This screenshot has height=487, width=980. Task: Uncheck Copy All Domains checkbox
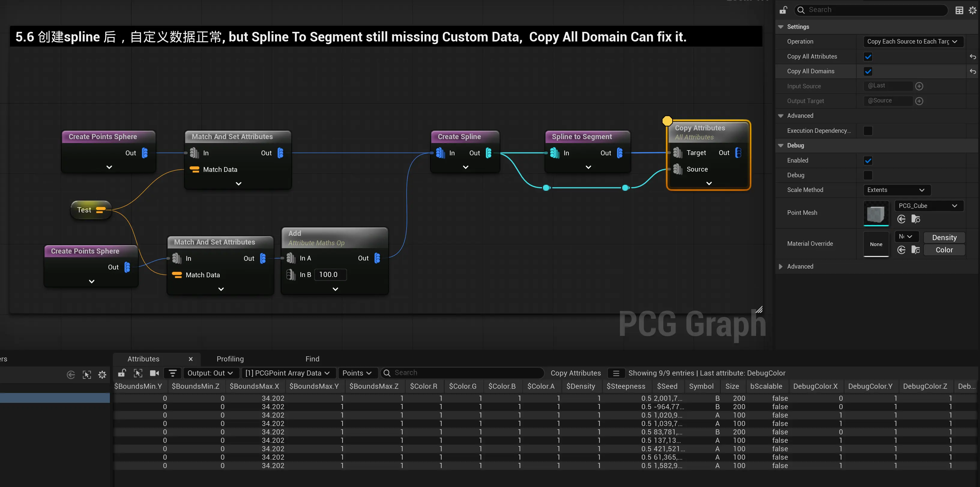868,72
